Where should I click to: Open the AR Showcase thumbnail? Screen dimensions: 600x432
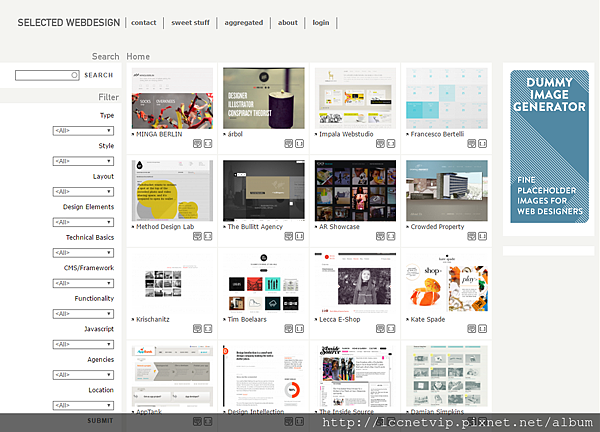tap(355, 191)
